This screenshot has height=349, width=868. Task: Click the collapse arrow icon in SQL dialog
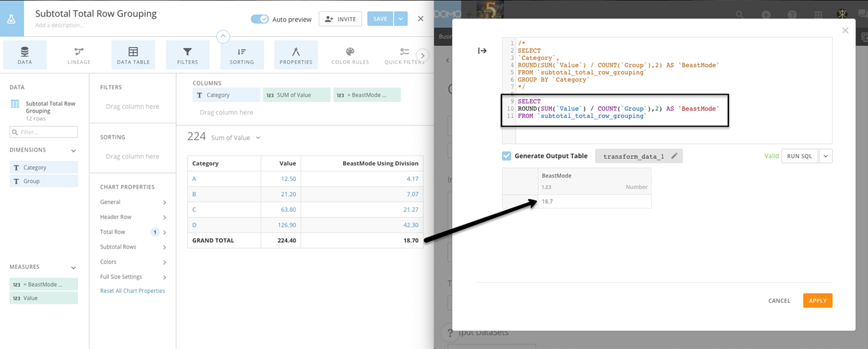coord(482,51)
